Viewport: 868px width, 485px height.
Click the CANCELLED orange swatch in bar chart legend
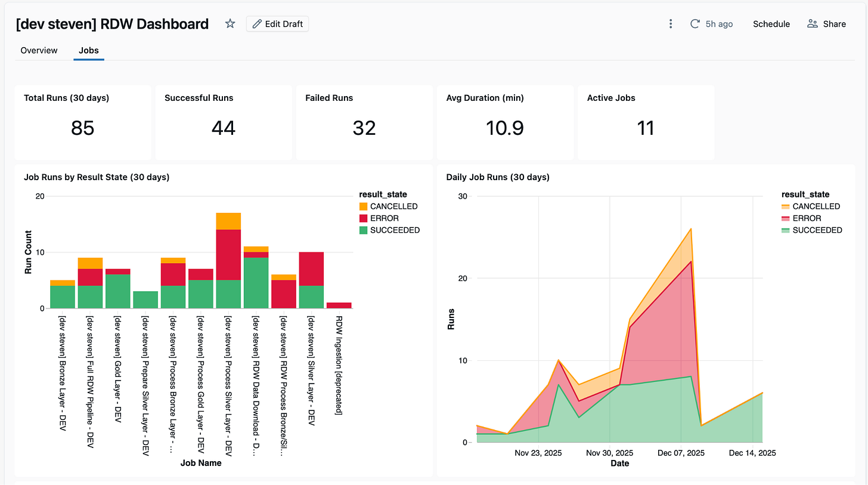click(x=363, y=206)
